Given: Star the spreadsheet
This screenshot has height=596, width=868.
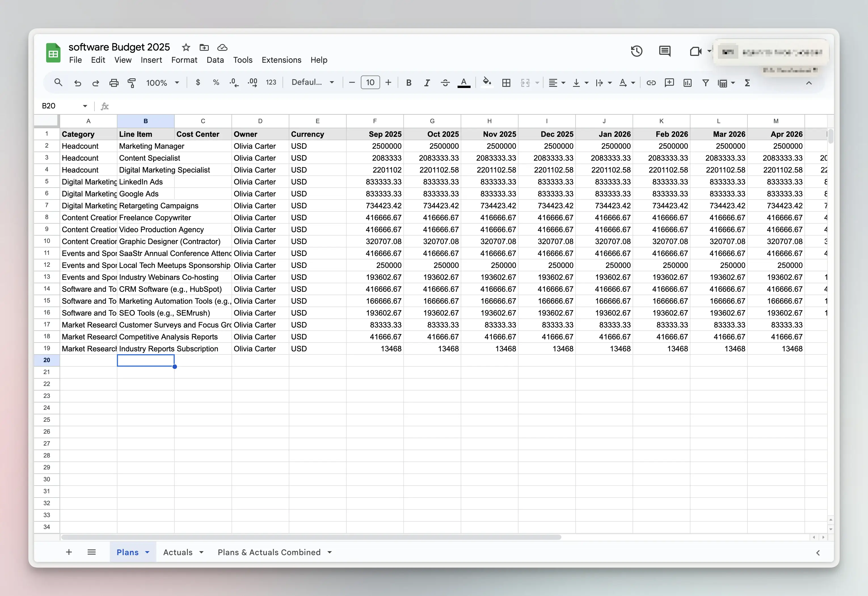Looking at the screenshot, I should 186,47.
